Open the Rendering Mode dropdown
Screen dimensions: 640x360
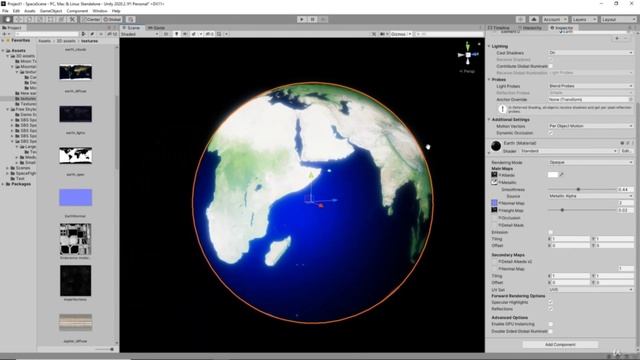[591, 162]
